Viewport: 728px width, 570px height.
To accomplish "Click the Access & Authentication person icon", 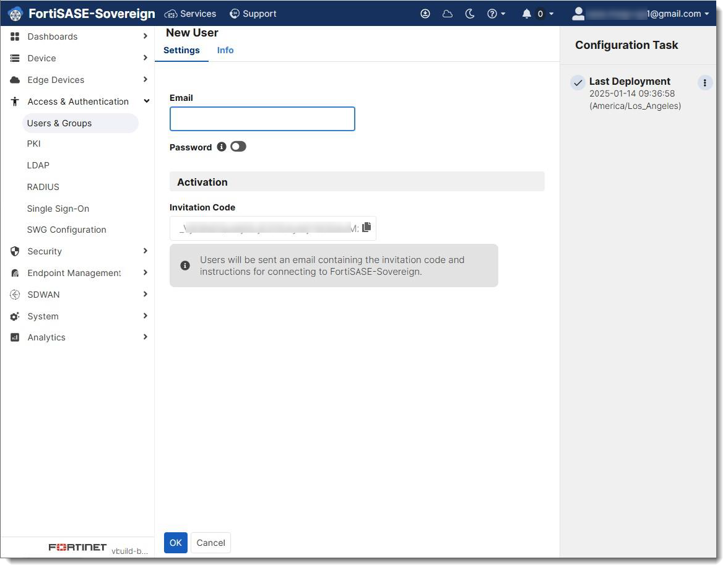I will pyautogui.click(x=15, y=101).
